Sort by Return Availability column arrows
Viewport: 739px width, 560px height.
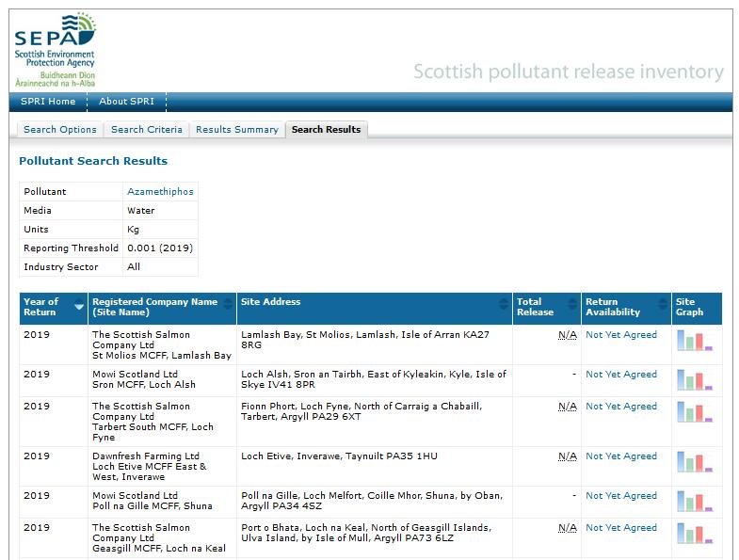tap(663, 304)
